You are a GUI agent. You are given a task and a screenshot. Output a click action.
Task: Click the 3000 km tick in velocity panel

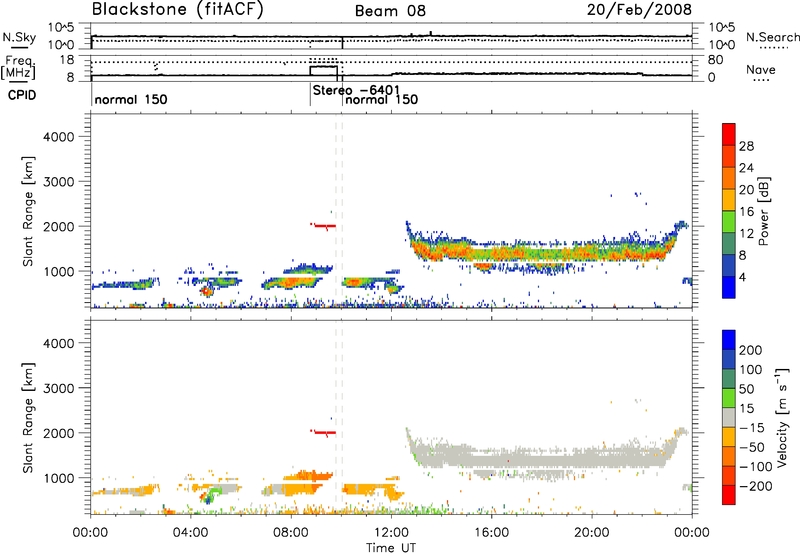(x=59, y=388)
